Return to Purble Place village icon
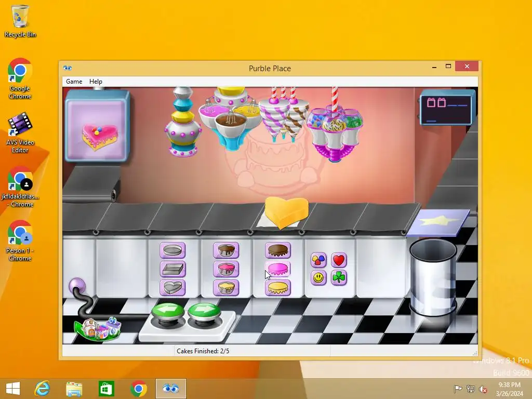This screenshot has height=399, width=532. point(98,328)
